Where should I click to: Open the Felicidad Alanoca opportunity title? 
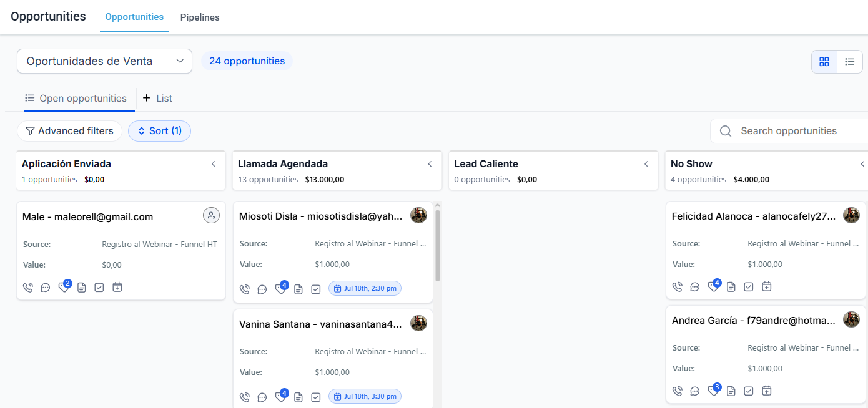[x=754, y=216]
